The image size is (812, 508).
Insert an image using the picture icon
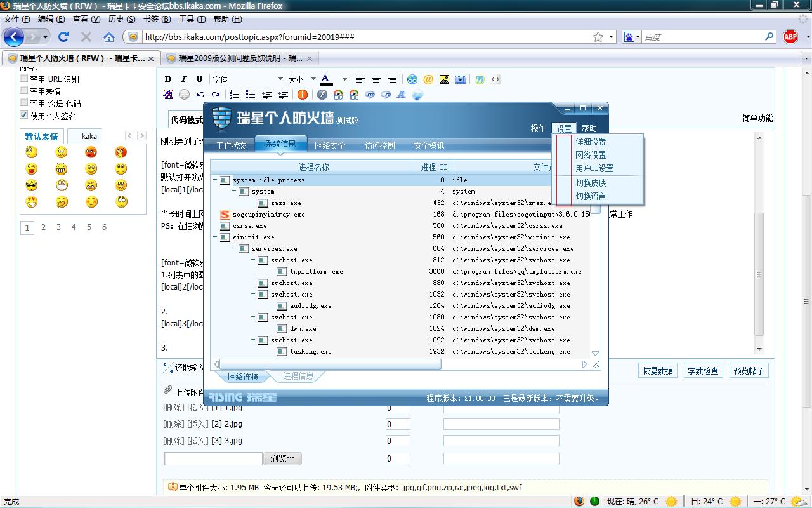click(444, 79)
